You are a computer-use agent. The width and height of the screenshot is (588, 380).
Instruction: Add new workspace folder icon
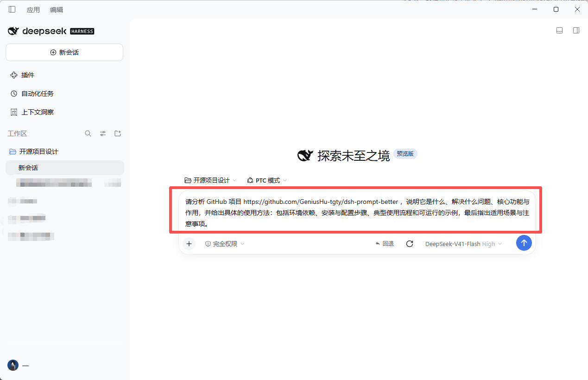coord(118,133)
